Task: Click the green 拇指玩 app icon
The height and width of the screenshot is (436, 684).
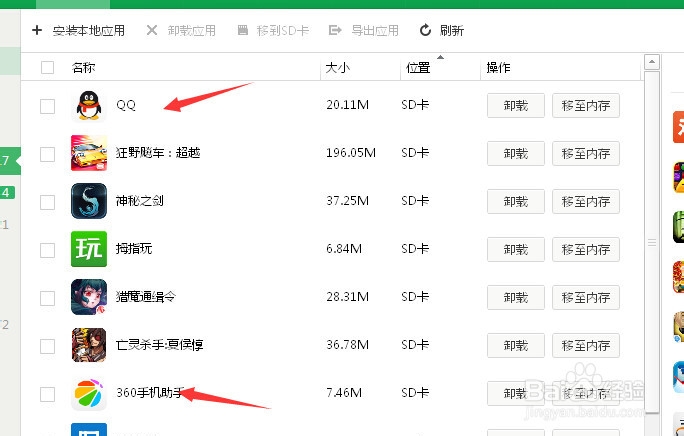Action: 89,249
